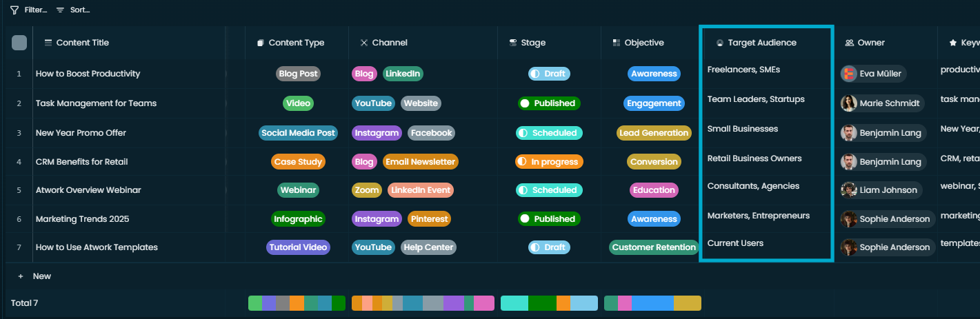Click the Customer Retention objective tag
Viewport: 980px width, 319px height.
(x=654, y=247)
